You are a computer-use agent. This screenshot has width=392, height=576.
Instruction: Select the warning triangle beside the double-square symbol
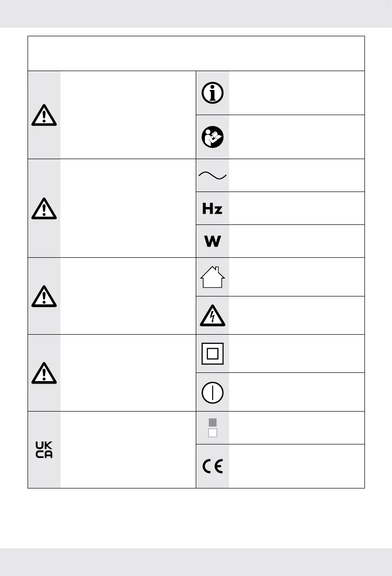(x=44, y=373)
